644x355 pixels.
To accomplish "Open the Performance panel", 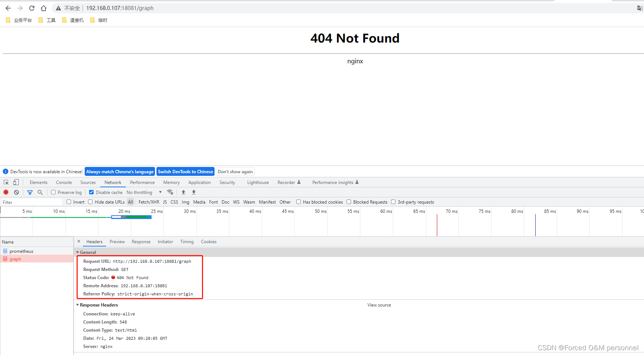I will pyautogui.click(x=142, y=182).
